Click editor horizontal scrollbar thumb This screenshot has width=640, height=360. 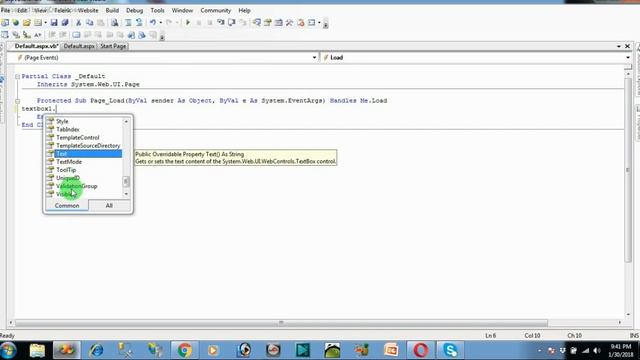[x=281, y=323]
